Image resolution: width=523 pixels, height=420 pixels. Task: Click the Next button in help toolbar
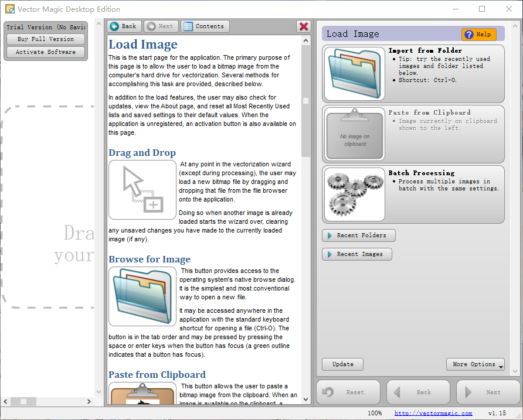[161, 26]
